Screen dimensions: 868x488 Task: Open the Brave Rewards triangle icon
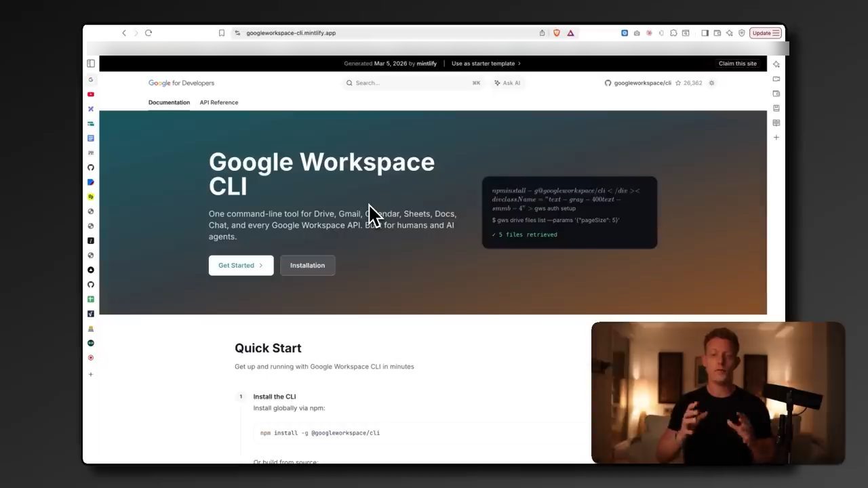click(x=570, y=33)
